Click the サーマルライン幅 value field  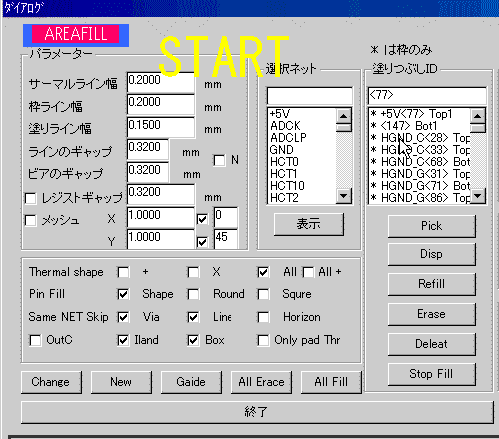point(161,82)
